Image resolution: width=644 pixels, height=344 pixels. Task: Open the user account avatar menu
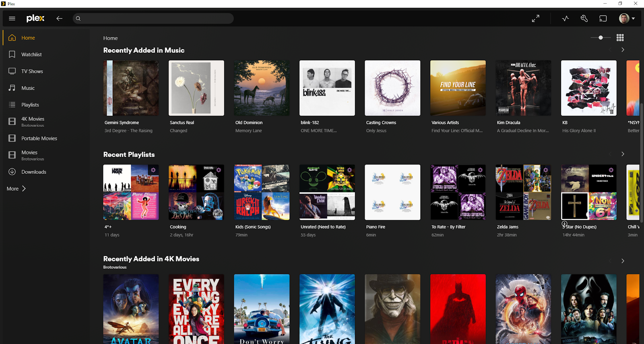[x=627, y=19]
